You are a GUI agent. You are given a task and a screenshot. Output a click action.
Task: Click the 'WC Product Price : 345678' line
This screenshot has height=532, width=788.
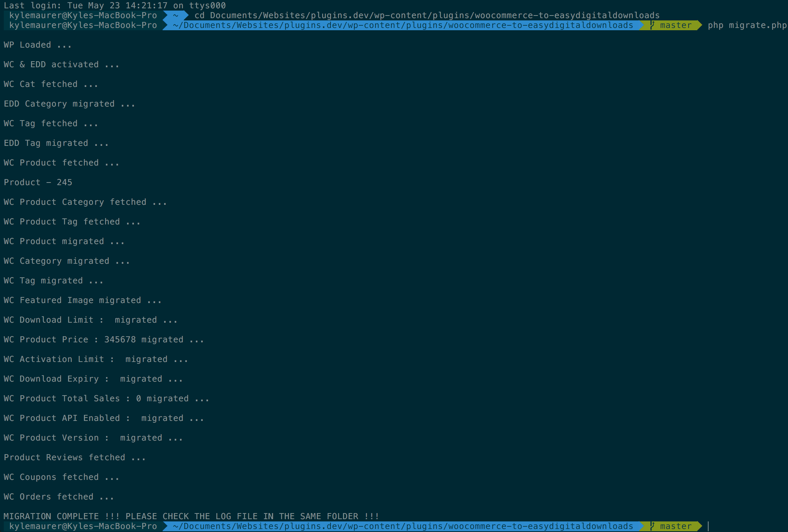[x=104, y=339]
